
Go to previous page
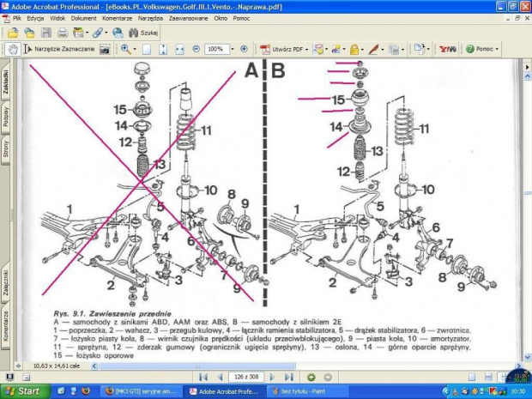220,377
